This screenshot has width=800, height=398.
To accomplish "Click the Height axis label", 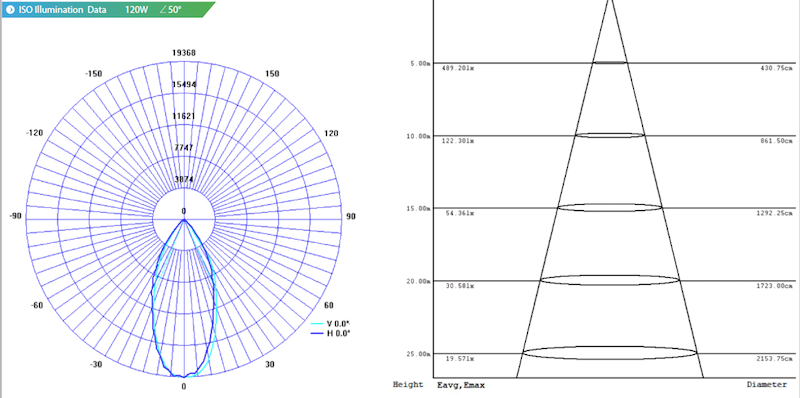I will [408, 384].
